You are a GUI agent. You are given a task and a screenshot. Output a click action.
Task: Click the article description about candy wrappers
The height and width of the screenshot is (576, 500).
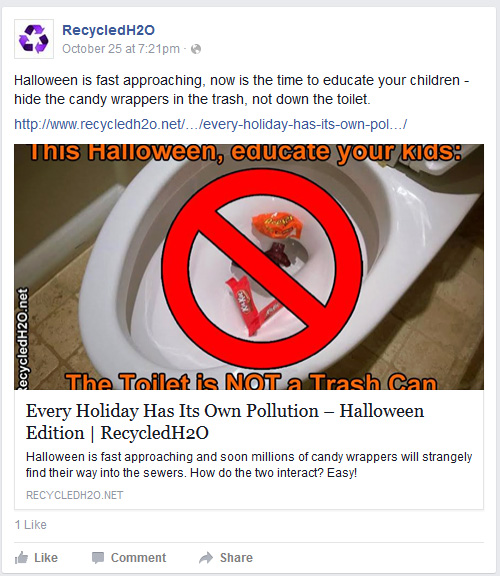249,465
